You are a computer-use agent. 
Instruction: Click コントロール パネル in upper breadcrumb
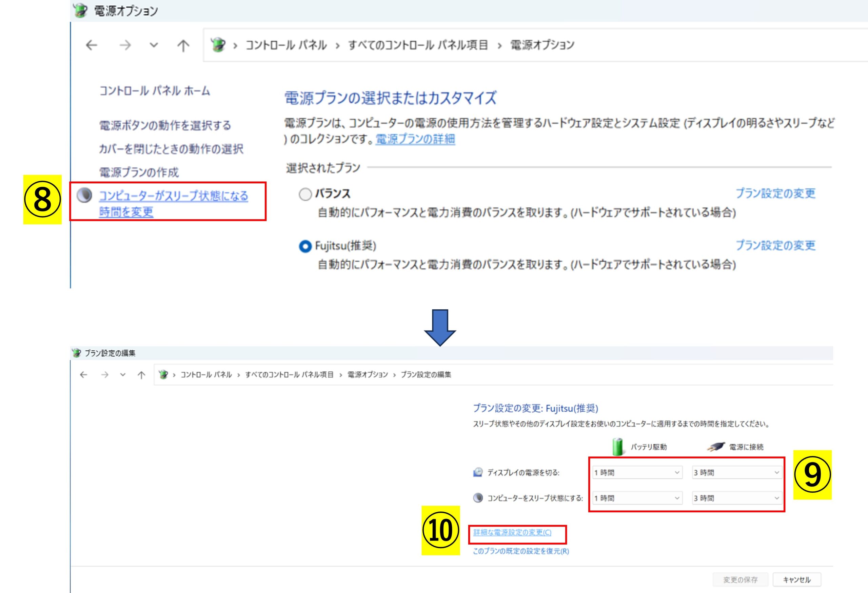(286, 45)
